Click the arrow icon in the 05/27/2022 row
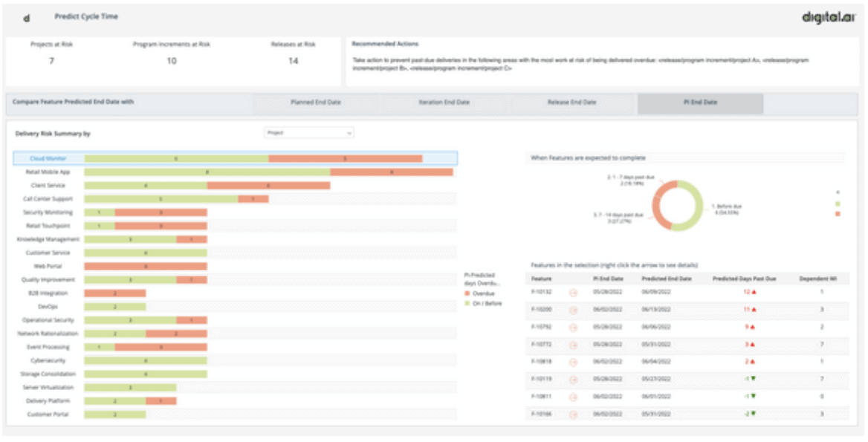The image size is (868, 442). click(573, 380)
